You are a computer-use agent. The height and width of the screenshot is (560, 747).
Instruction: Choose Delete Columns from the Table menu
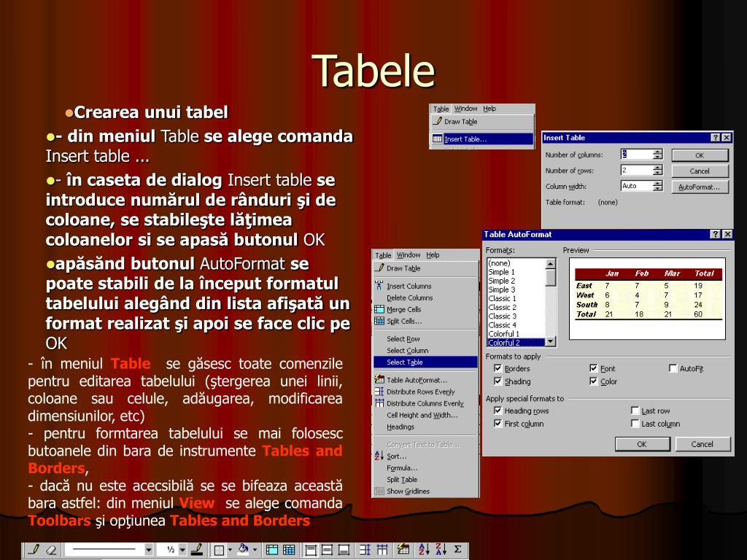coord(425,297)
